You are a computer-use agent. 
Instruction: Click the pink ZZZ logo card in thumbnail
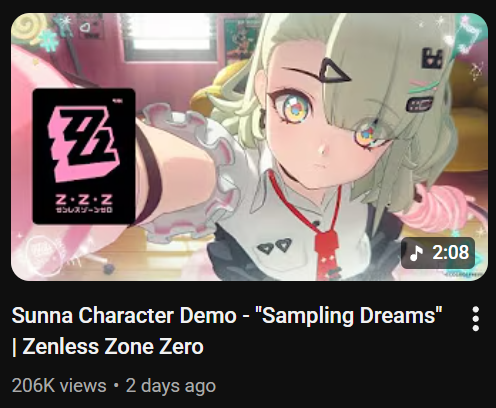click(x=84, y=156)
